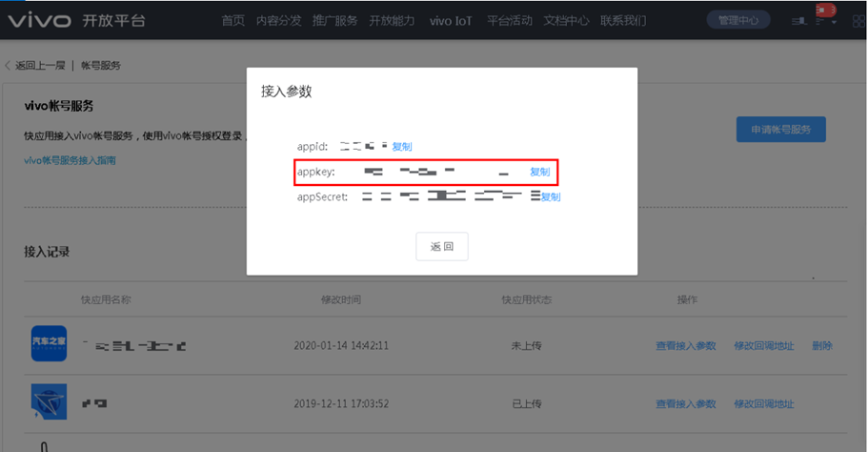Click vivo帐号服务 heading
868x452 pixels.
click(x=59, y=106)
